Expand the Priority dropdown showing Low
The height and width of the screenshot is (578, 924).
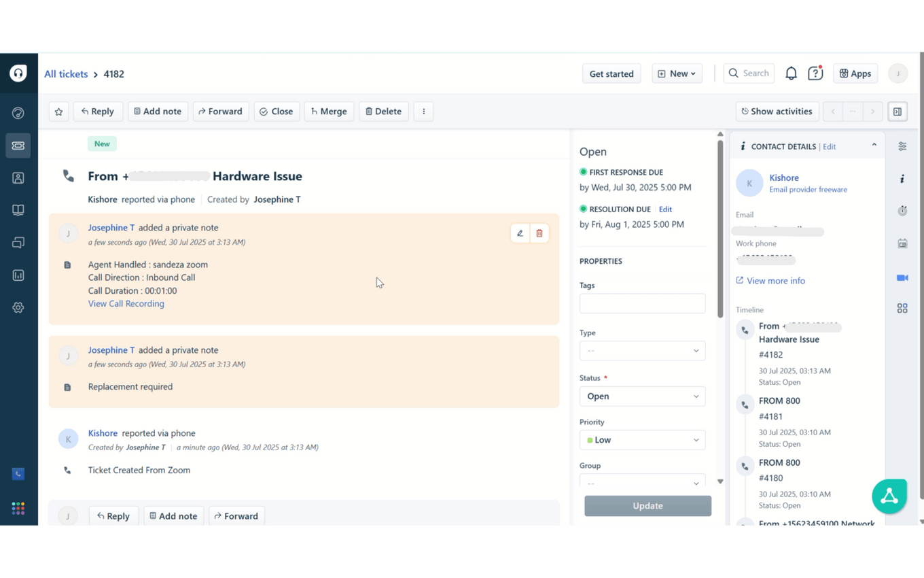[x=642, y=440]
